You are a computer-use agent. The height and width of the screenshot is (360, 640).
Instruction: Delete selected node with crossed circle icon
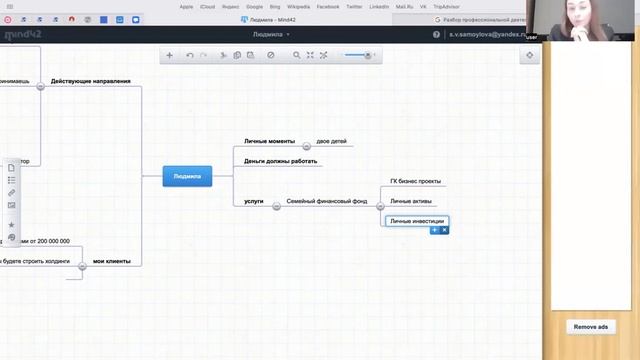click(271, 55)
